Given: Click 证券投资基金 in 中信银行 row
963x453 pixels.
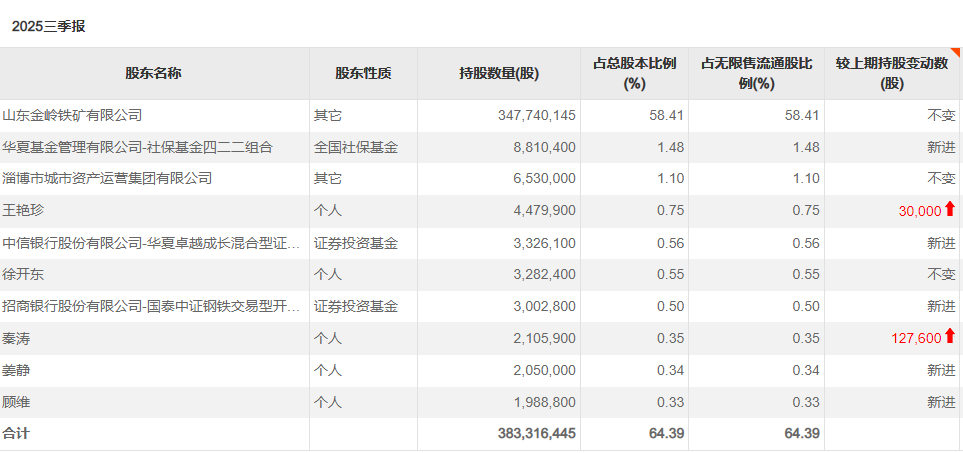Looking at the screenshot, I should [x=356, y=243].
